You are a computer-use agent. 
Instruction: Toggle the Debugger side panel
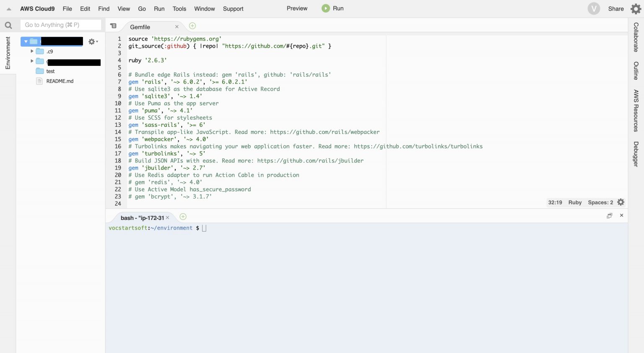[636, 154]
